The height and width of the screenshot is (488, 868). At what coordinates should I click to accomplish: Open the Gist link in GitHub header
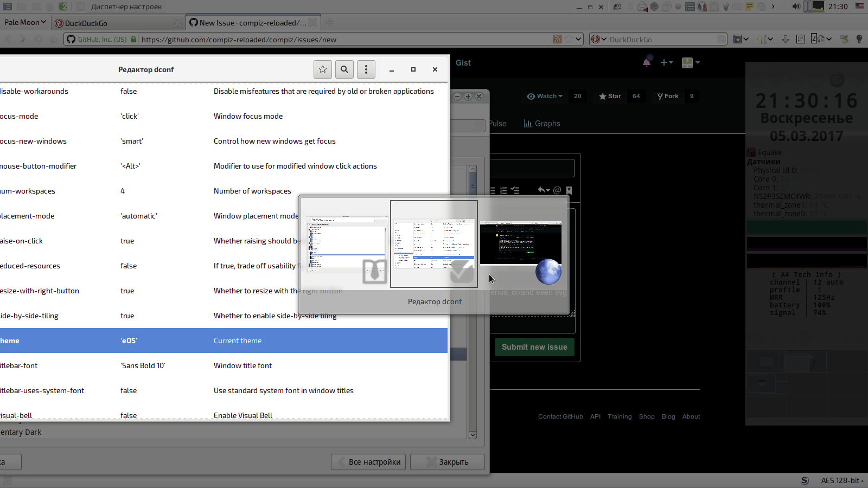point(463,63)
